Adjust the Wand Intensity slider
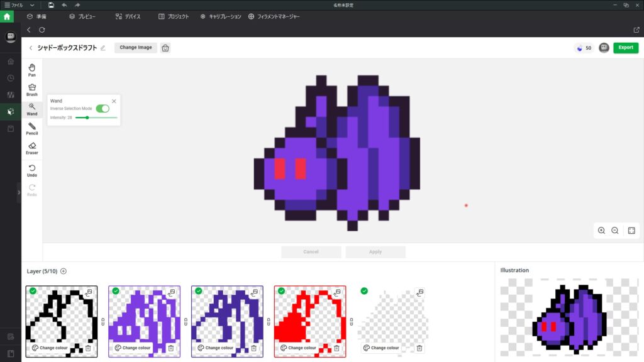The height and width of the screenshot is (362, 644). tap(96, 118)
